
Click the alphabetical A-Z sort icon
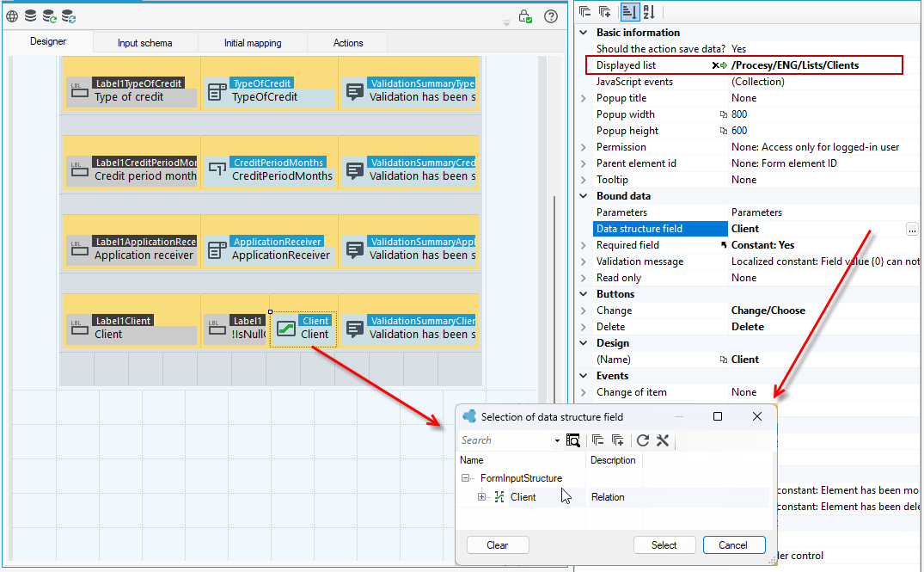coord(649,11)
